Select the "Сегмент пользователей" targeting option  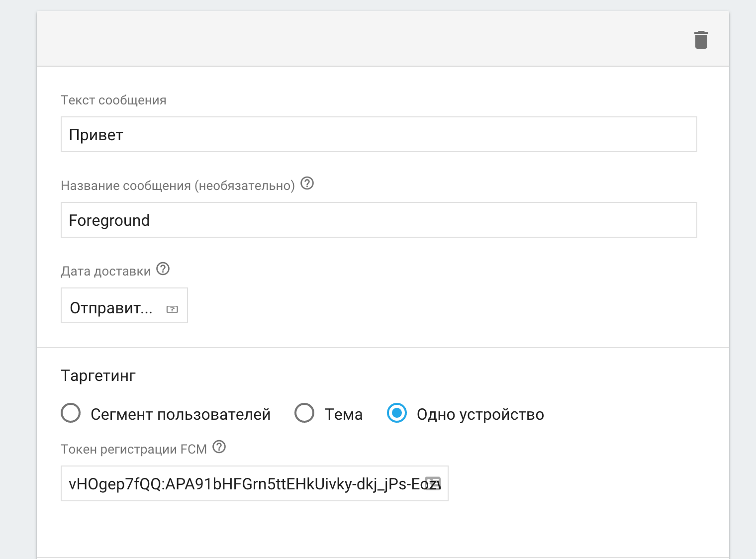coord(71,413)
